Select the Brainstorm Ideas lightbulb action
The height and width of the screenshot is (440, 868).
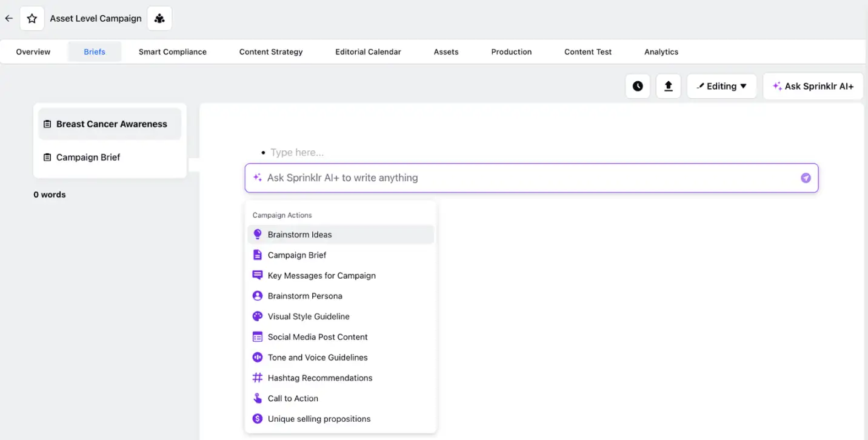(299, 234)
